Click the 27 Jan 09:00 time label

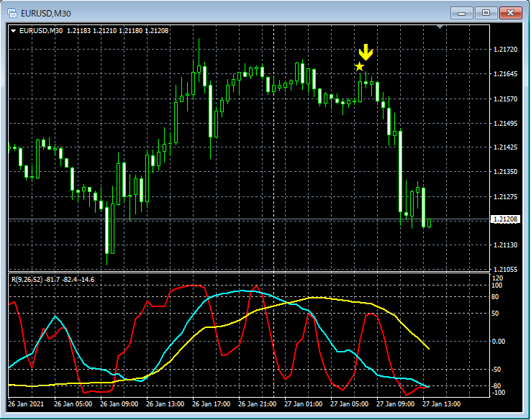coord(395,404)
